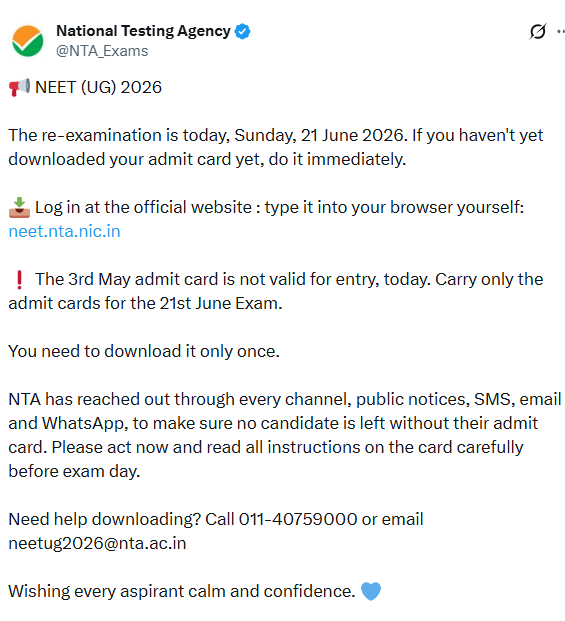Click the 'You need to download it only once' line
This screenshot has height=621, width=565.
coord(144,351)
